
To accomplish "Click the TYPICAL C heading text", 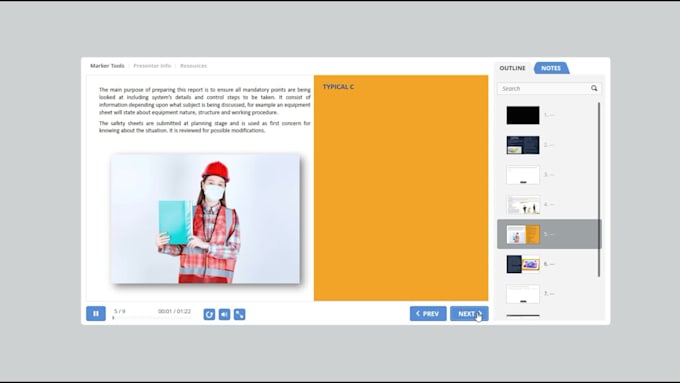I will point(338,87).
